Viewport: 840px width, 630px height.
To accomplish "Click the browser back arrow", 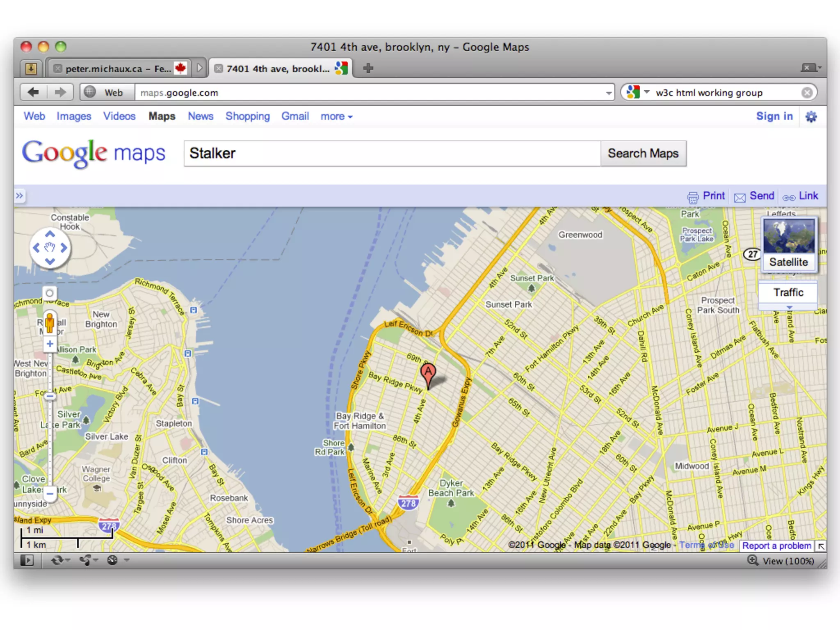I will [x=34, y=92].
